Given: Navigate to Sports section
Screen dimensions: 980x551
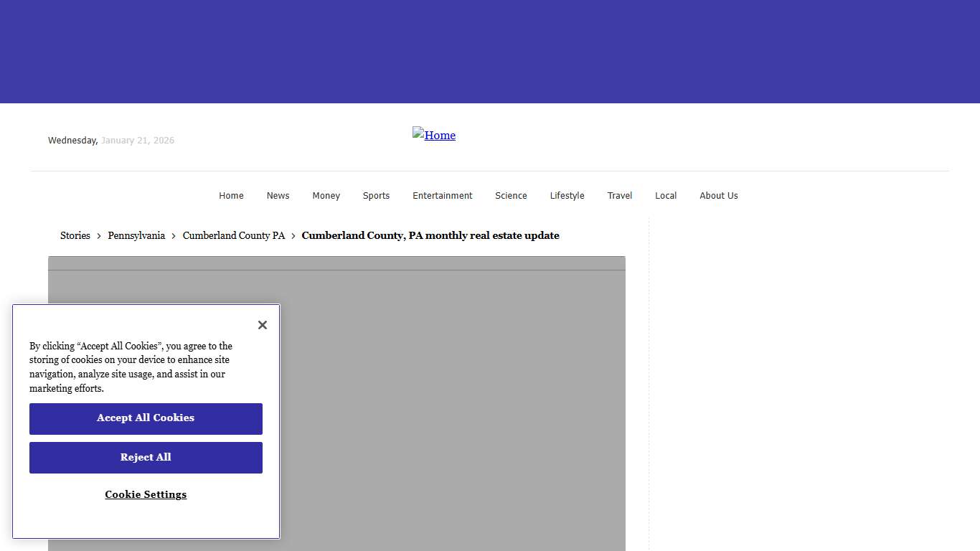Looking at the screenshot, I should [x=376, y=196].
